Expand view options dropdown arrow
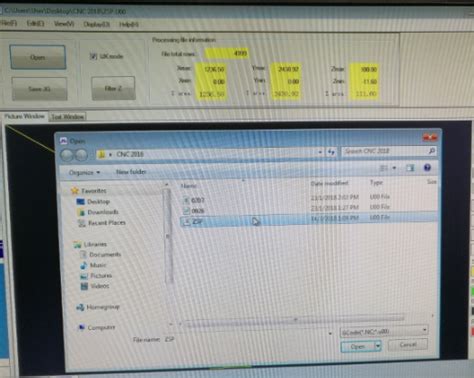The image size is (474, 378). point(394,168)
